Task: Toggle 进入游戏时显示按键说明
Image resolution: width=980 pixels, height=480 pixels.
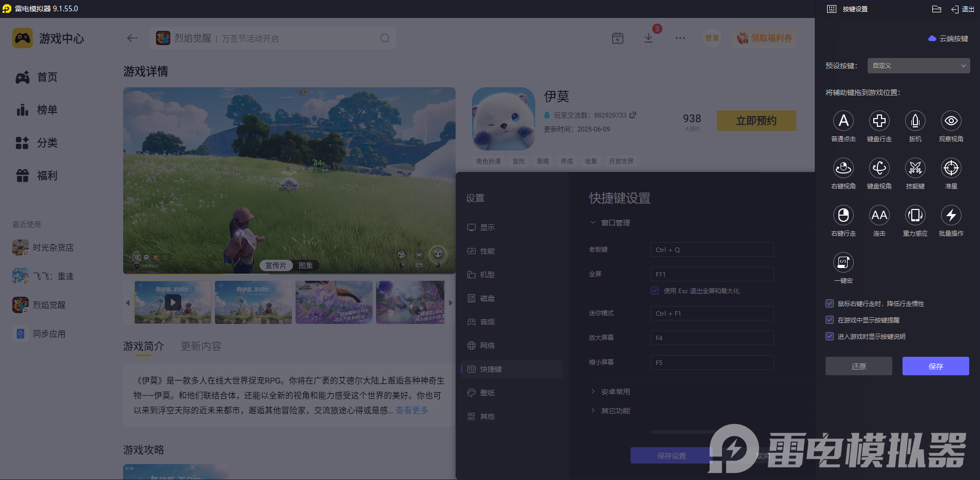Action: 830,336
